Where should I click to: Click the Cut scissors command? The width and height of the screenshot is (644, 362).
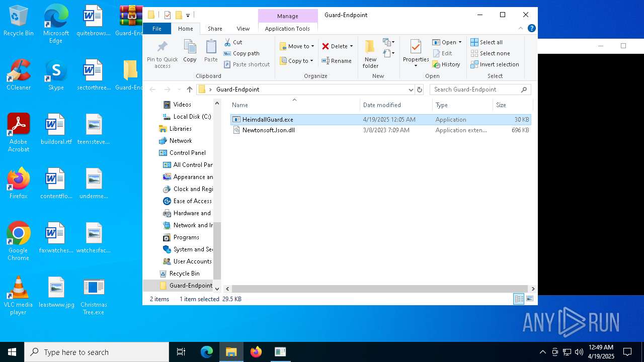click(x=233, y=42)
